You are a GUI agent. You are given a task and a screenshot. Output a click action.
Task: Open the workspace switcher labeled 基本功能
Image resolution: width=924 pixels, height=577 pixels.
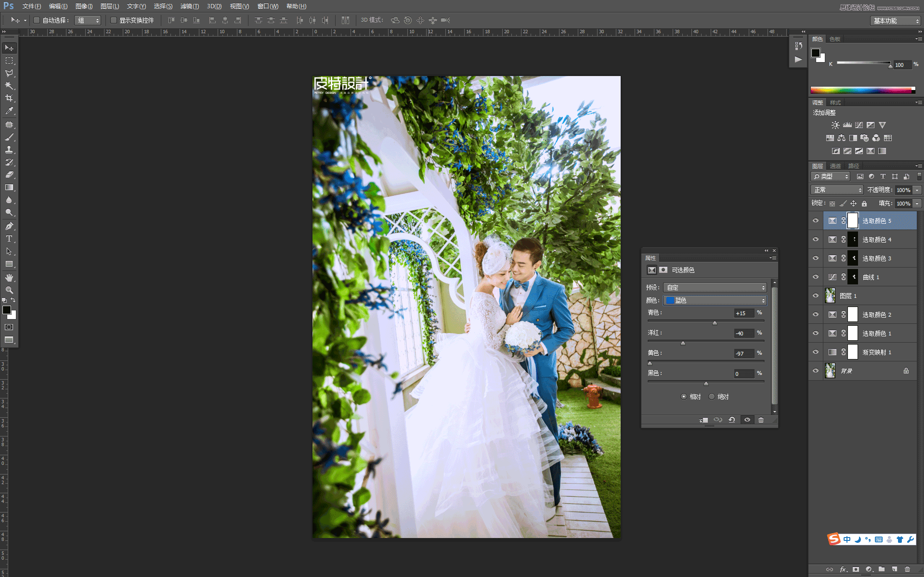coord(894,21)
